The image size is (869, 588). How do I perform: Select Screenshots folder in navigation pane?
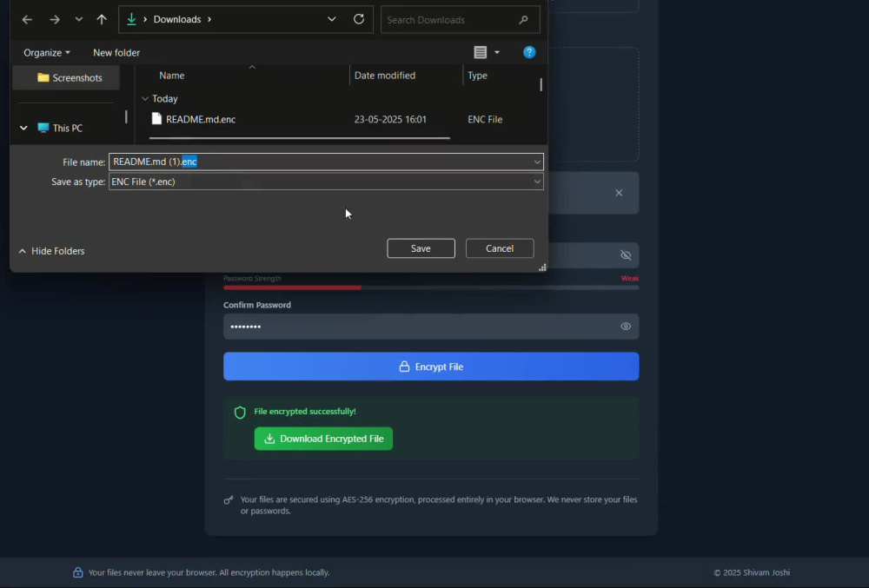coord(66,77)
